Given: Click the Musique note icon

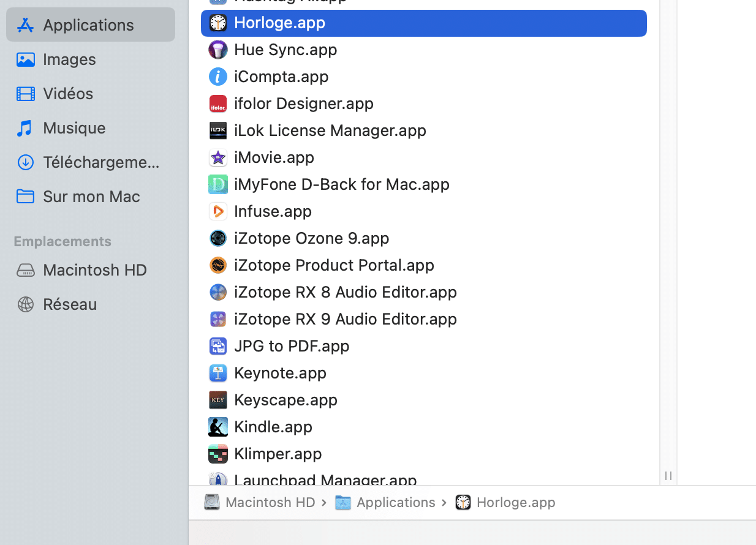Looking at the screenshot, I should 25,128.
